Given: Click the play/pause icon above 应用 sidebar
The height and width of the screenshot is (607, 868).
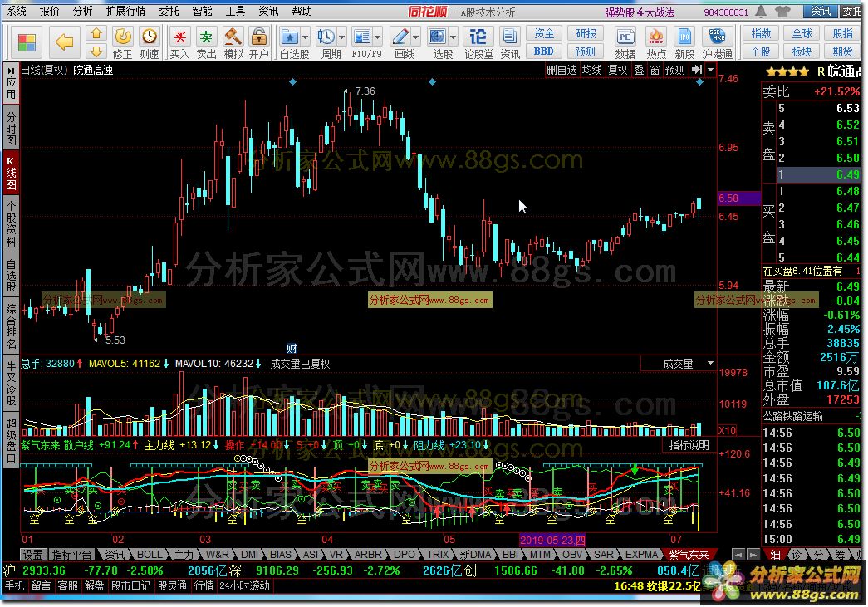Looking at the screenshot, I should point(11,71).
